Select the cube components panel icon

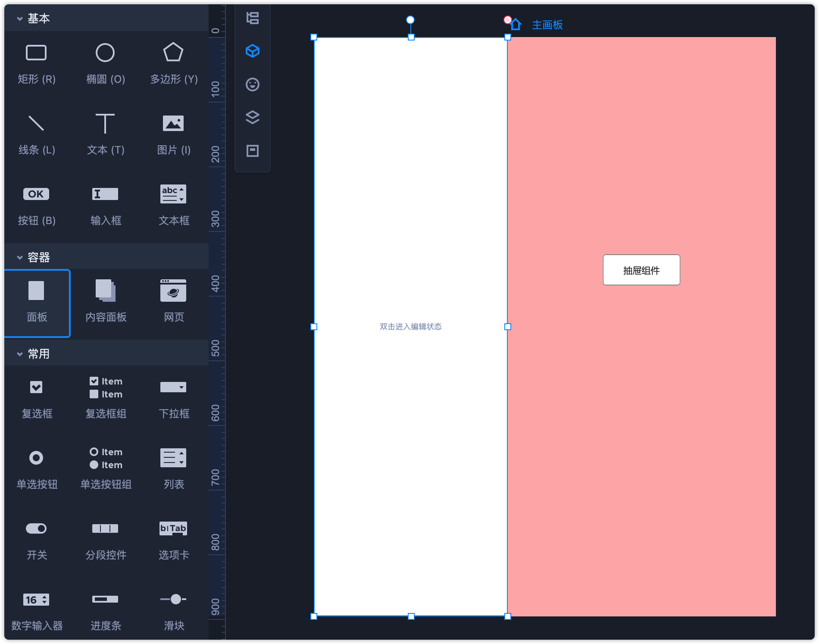click(253, 51)
